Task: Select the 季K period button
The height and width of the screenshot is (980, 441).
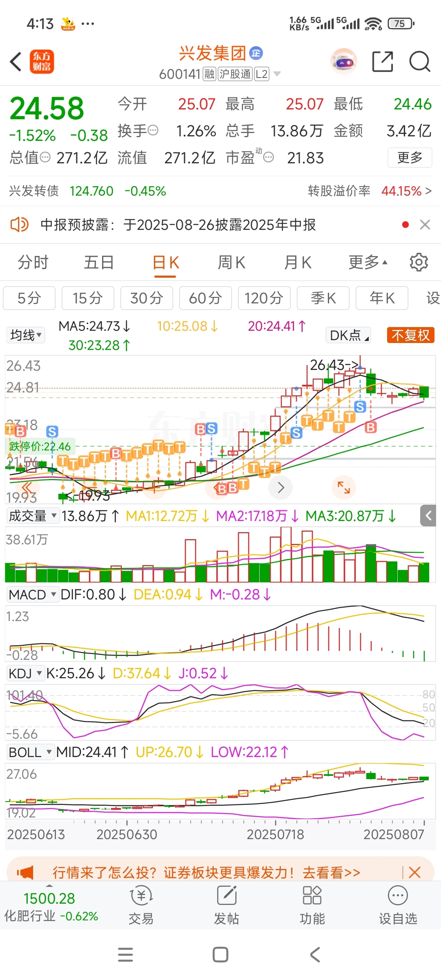Action: [x=323, y=298]
